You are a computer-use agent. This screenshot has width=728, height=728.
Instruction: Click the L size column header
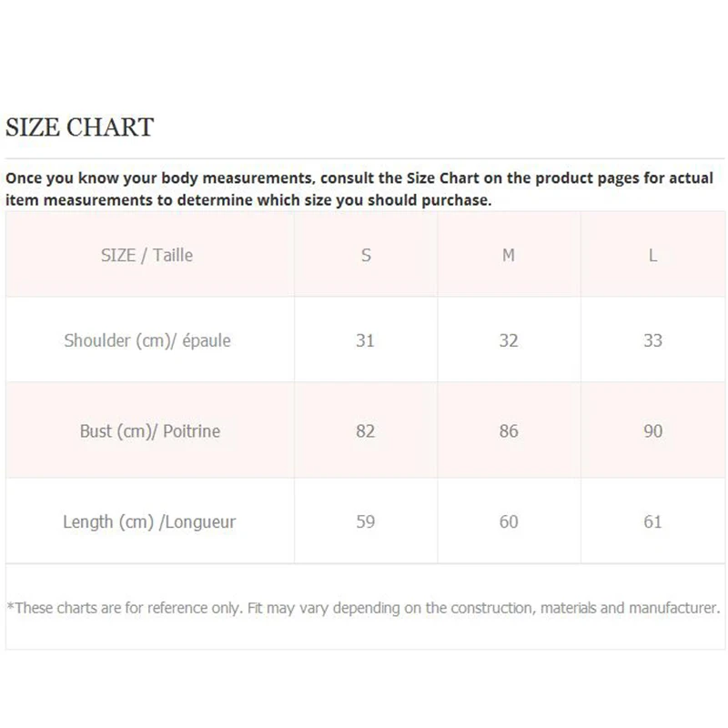pyautogui.click(x=652, y=256)
